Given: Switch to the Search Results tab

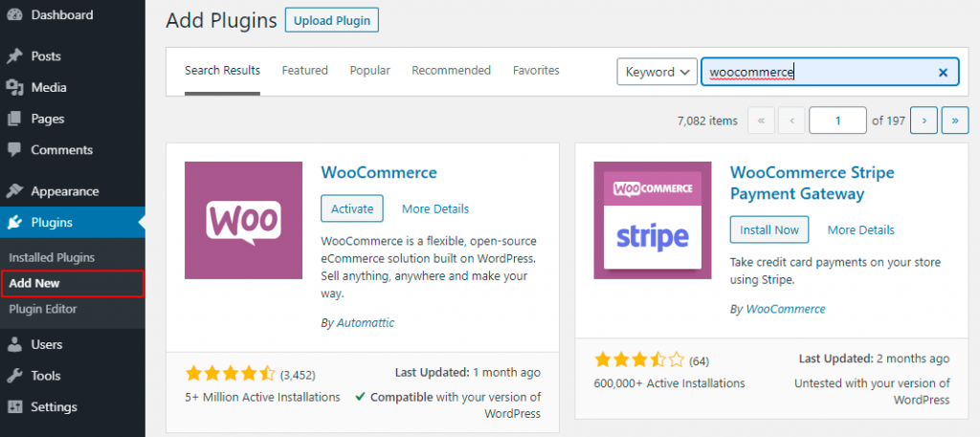Looking at the screenshot, I should (222, 71).
